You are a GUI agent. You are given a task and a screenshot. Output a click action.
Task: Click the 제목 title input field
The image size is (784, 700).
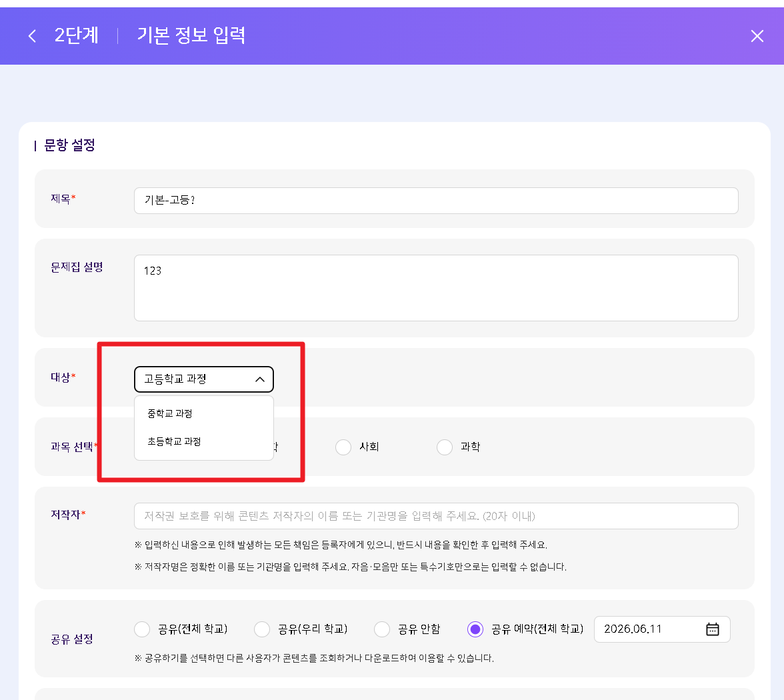tap(436, 201)
